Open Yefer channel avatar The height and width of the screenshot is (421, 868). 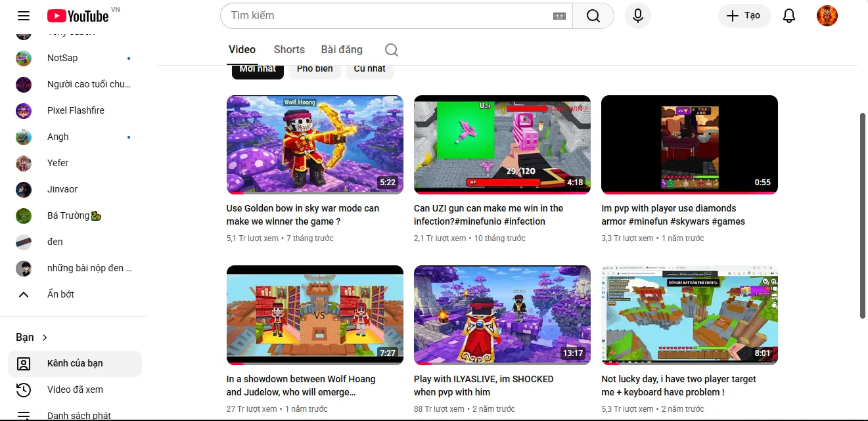[x=24, y=163]
